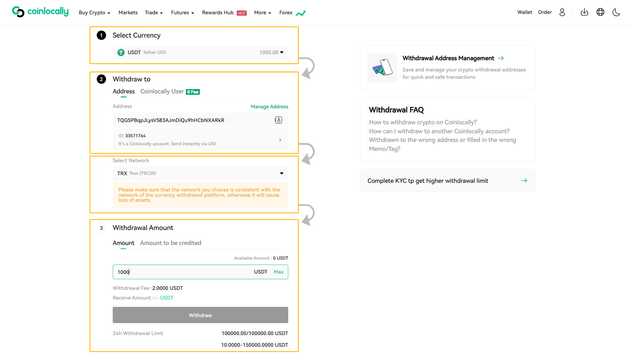This screenshot has width=632, height=364.
Task: Click the Coinlocally logo
Action: pos(40,12)
